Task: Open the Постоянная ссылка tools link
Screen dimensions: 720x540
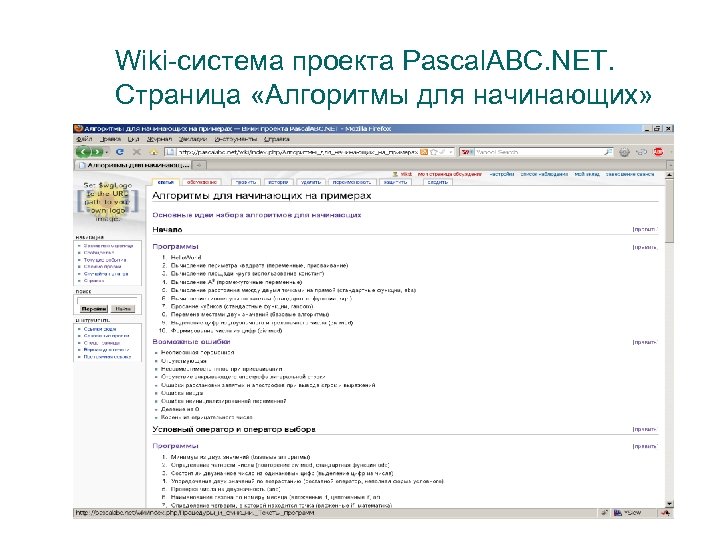Action: point(107,357)
